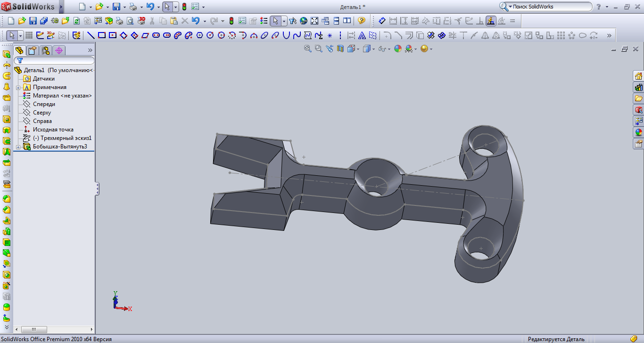Select the Corner Rectangle sketch tool
This screenshot has height=343, width=644.
click(x=101, y=35)
